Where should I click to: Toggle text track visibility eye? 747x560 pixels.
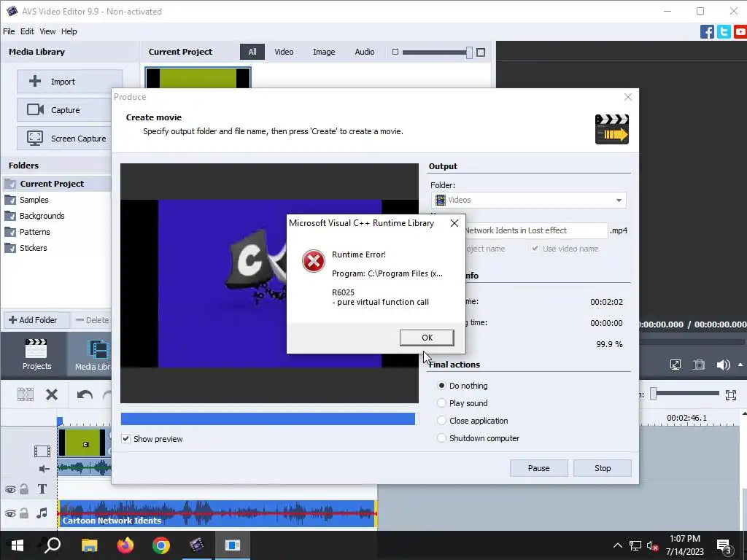click(x=10, y=489)
